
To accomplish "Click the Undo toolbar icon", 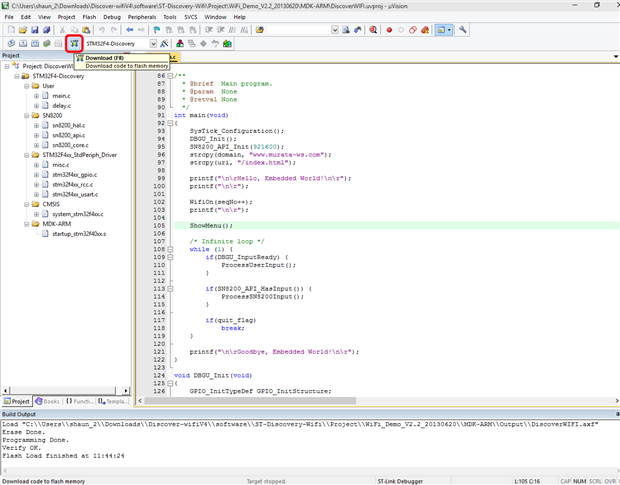I will 101,30.
